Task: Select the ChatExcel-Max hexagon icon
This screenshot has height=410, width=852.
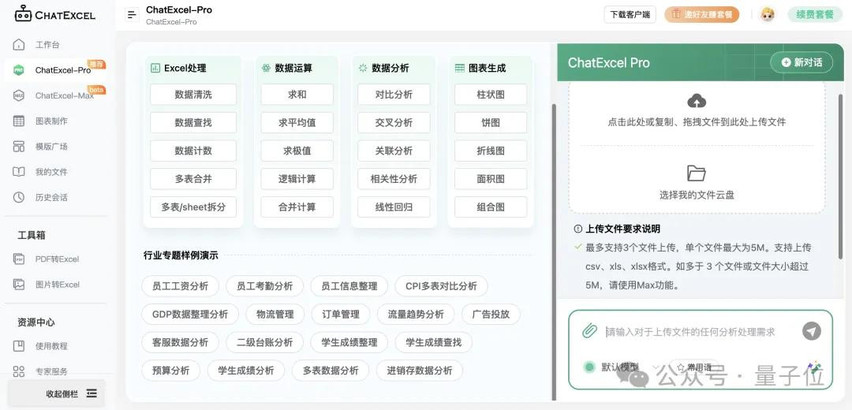Action: coord(19,96)
